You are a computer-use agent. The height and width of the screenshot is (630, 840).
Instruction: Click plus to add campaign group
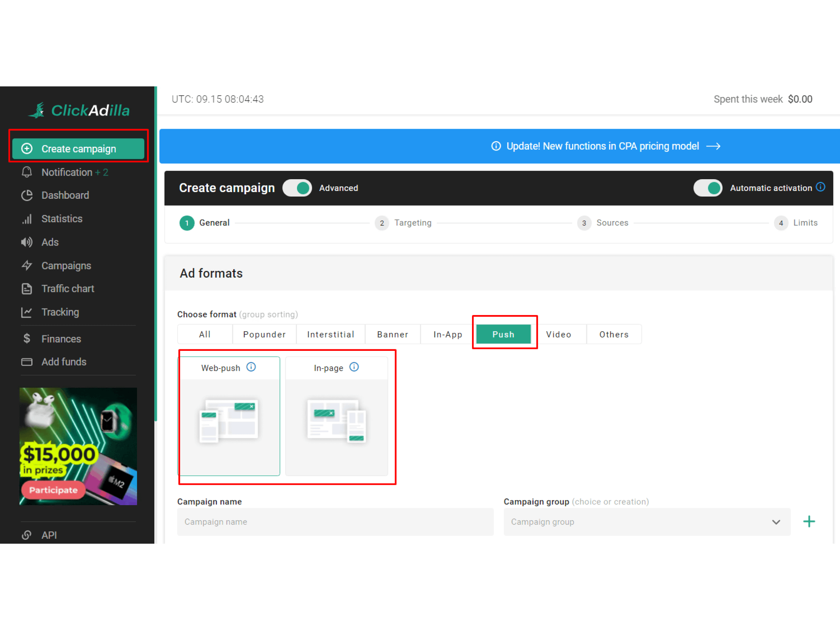[x=809, y=522]
